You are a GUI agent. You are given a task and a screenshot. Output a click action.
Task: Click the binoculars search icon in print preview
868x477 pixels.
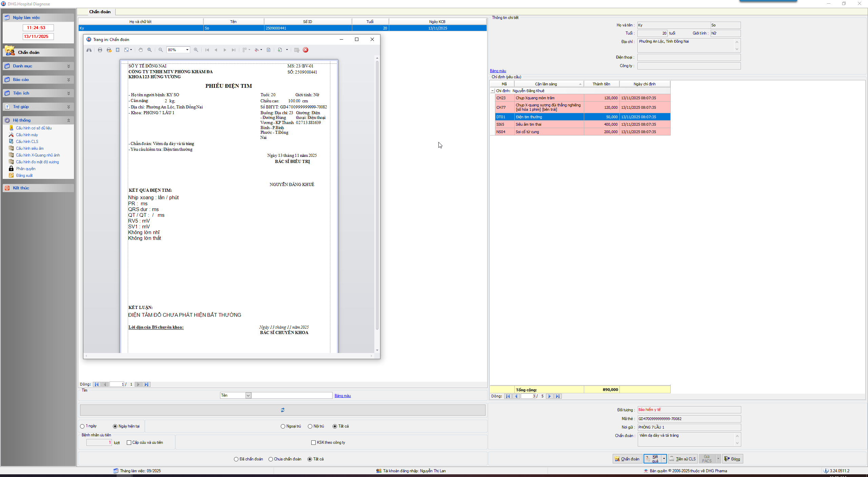(x=89, y=50)
